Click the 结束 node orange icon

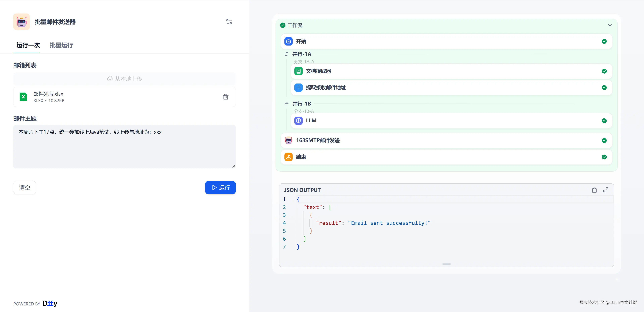click(x=288, y=157)
